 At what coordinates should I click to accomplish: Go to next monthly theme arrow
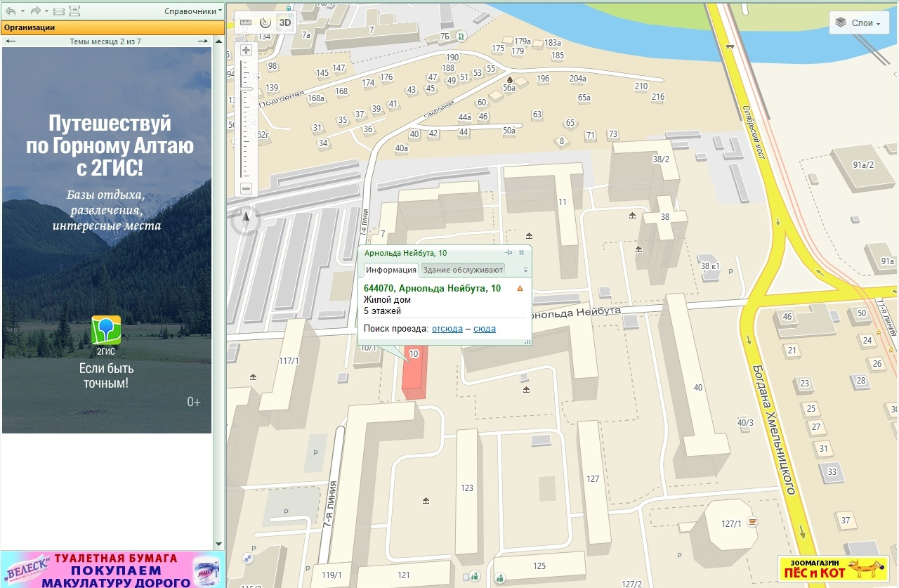point(203,41)
